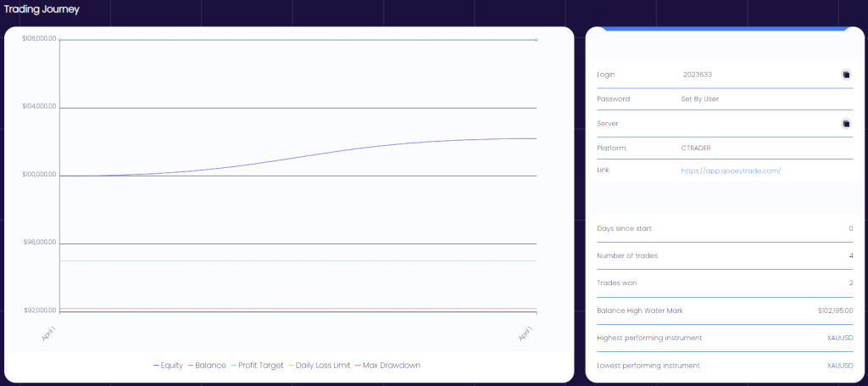Screen dimensions: 868x386
Task: Click XAUUSD beside Highest performing instrument
Action: pyautogui.click(x=840, y=338)
